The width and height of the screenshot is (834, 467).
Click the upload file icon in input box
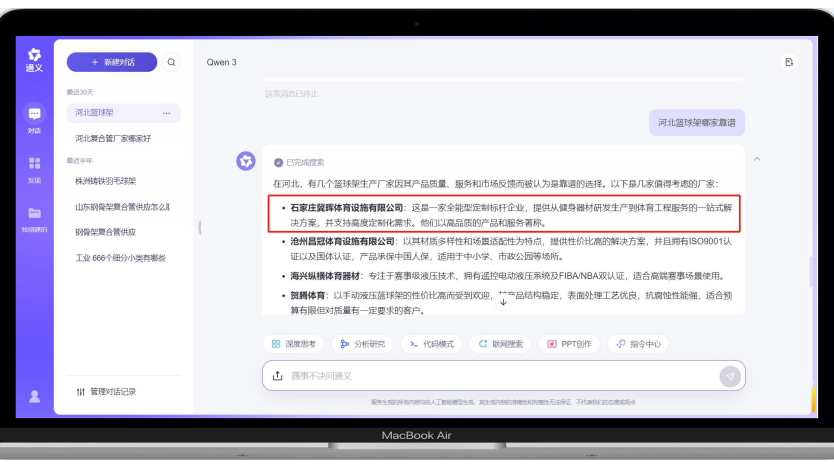(x=278, y=376)
